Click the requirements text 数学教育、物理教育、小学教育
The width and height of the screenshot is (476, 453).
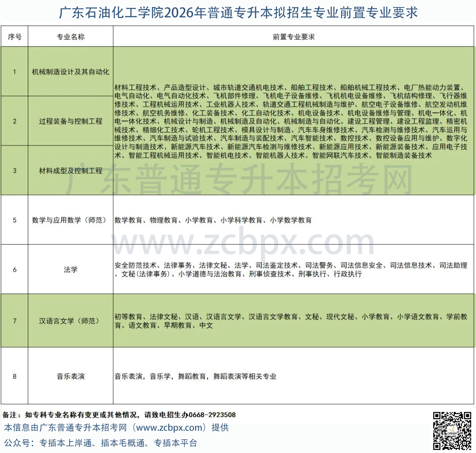pyautogui.click(x=213, y=220)
